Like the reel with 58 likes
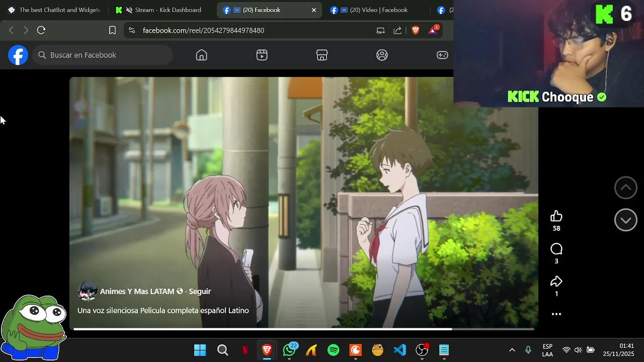644x362 pixels. pyautogui.click(x=556, y=216)
